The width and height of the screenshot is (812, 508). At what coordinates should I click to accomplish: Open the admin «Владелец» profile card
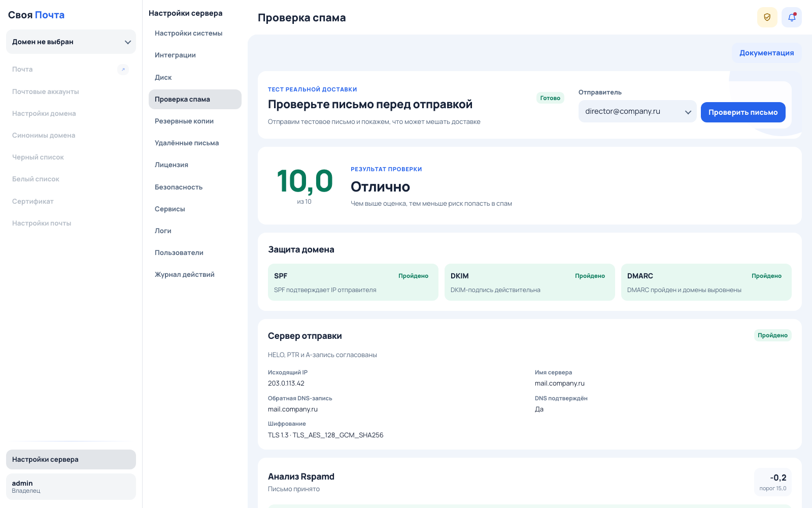[71, 487]
